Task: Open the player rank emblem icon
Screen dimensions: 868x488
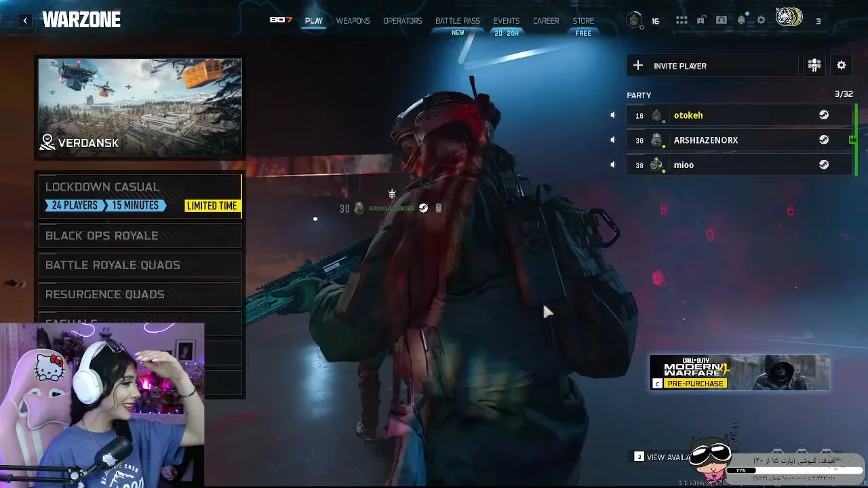Action: pyautogui.click(x=634, y=20)
